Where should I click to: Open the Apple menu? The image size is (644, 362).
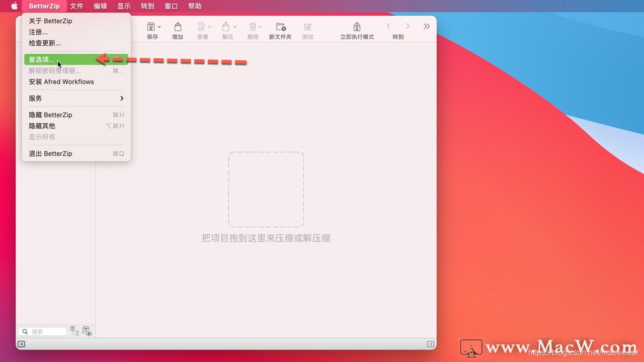tap(14, 6)
